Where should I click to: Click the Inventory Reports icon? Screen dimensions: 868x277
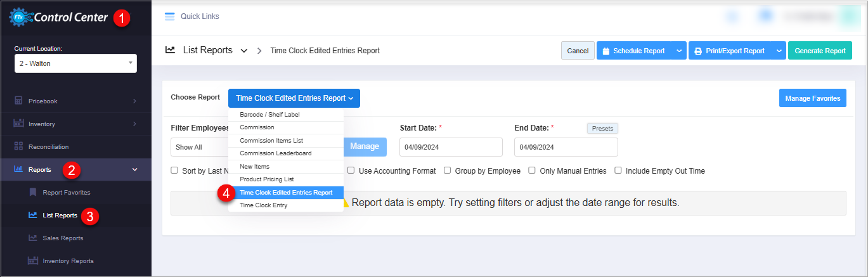(32, 261)
